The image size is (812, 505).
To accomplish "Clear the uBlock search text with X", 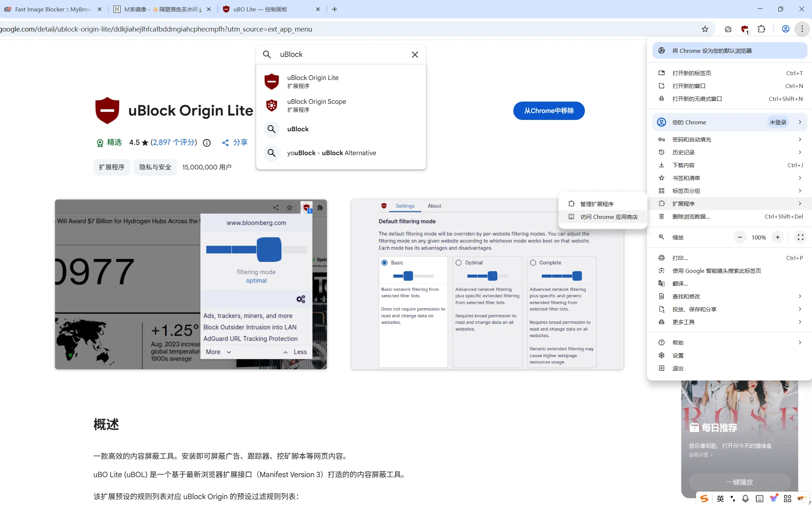I will (x=415, y=55).
